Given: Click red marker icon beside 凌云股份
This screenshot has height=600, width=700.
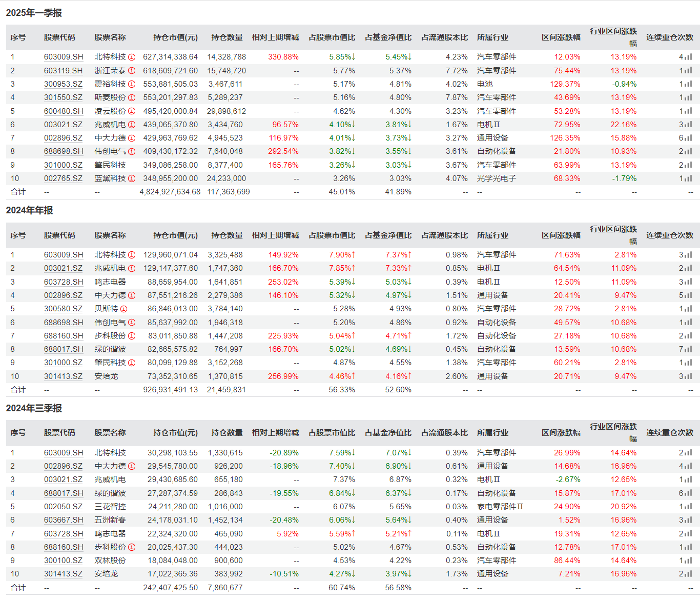Looking at the screenshot, I should [132, 111].
